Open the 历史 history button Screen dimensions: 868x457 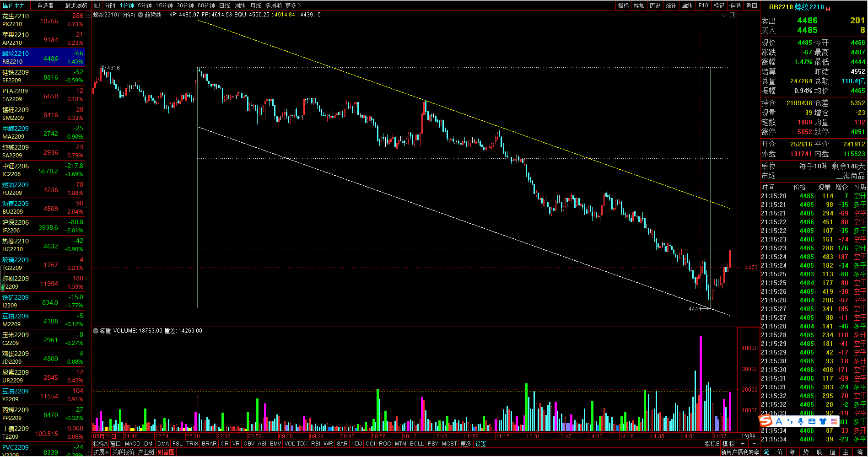click(x=655, y=5)
